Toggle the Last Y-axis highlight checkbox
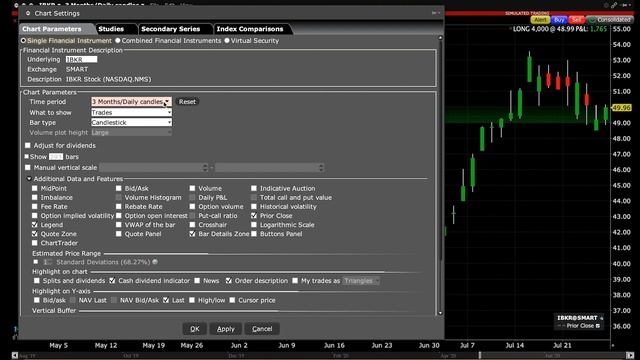Viewport: 640px width, 360px height. tap(166, 300)
